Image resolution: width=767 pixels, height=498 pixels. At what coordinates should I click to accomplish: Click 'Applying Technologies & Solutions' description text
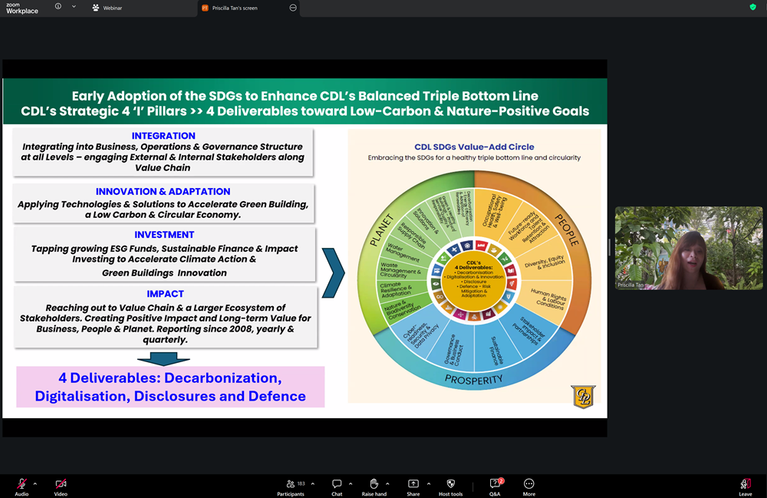click(x=163, y=209)
